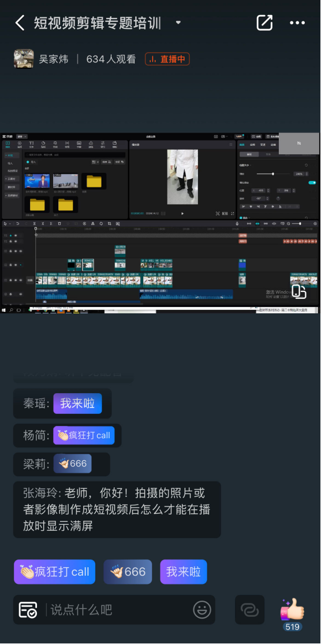Tap the 634 人观看 viewer count

(111, 59)
